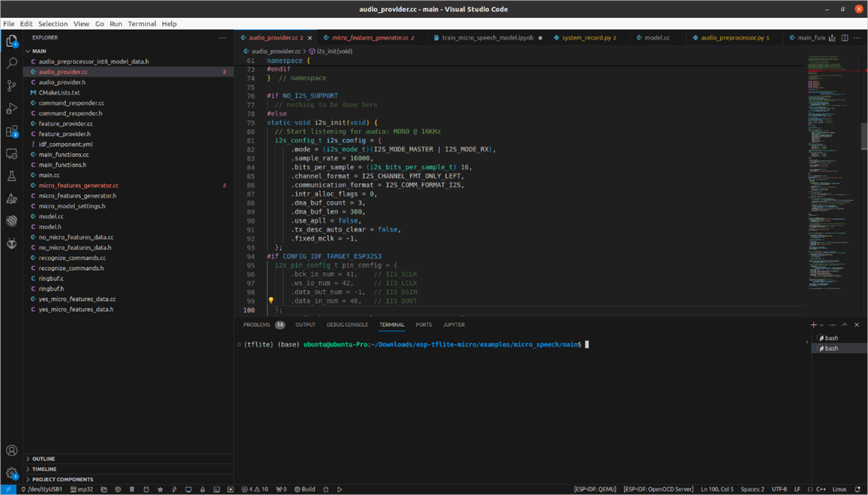Open the Terminal menu
Screen dimensions: 868x495
(x=142, y=23)
